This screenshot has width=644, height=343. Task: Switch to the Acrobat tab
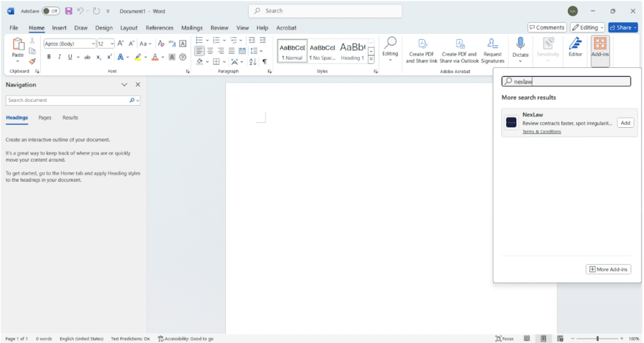pyautogui.click(x=286, y=28)
